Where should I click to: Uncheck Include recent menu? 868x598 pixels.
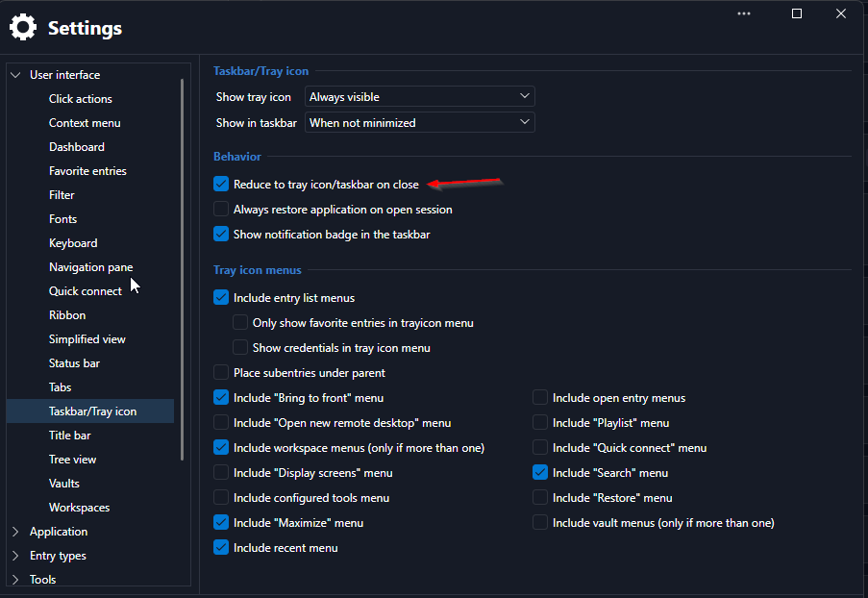pyautogui.click(x=221, y=547)
